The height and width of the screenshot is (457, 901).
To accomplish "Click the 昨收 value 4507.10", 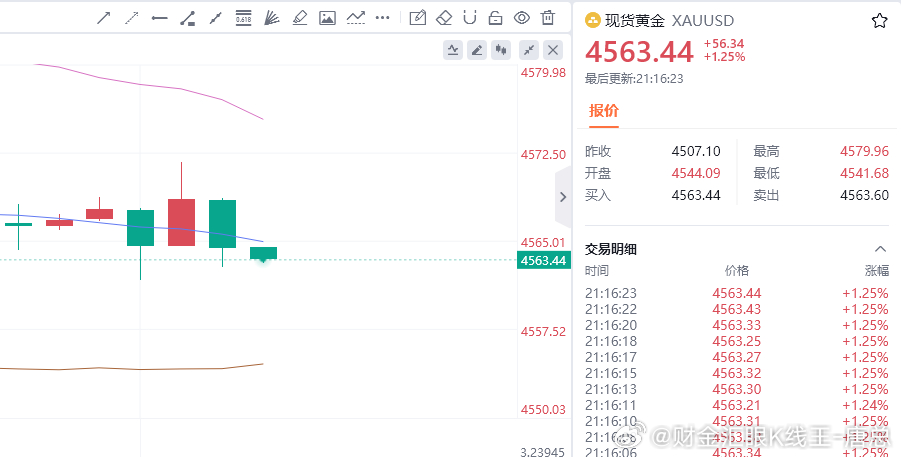I will (x=696, y=151).
